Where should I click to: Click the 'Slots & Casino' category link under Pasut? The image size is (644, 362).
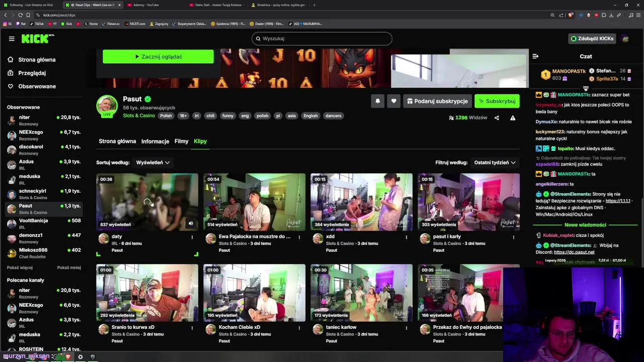[x=139, y=116]
